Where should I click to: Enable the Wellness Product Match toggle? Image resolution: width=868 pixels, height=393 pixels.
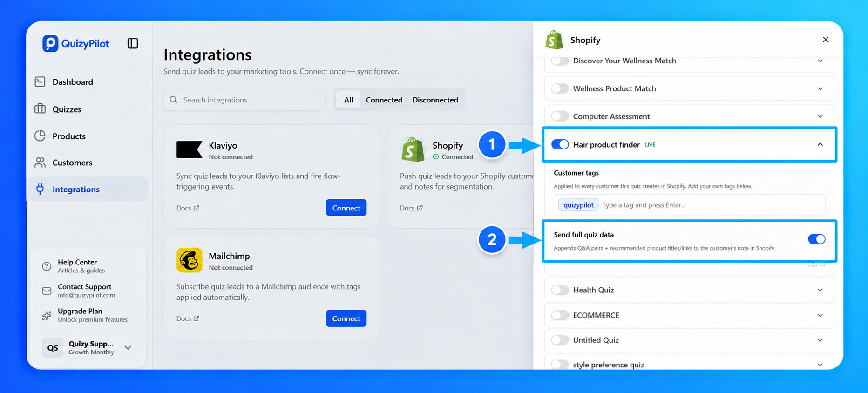tap(560, 88)
